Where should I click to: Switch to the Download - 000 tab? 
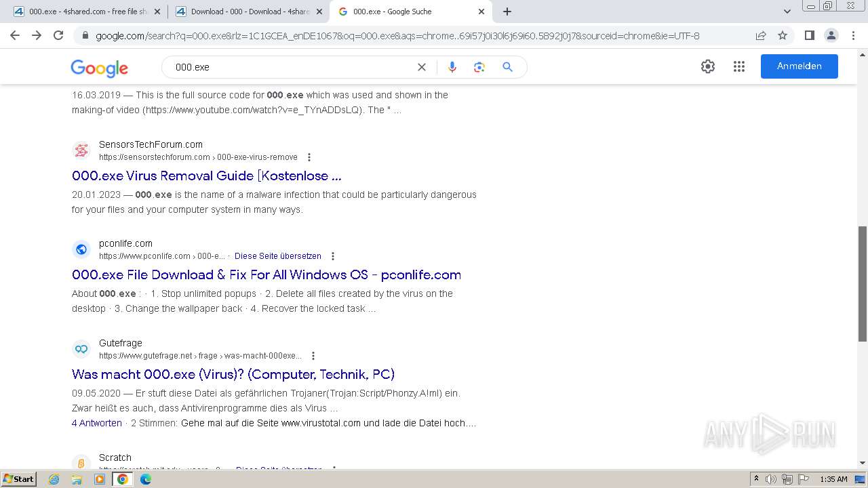(x=249, y=12)
